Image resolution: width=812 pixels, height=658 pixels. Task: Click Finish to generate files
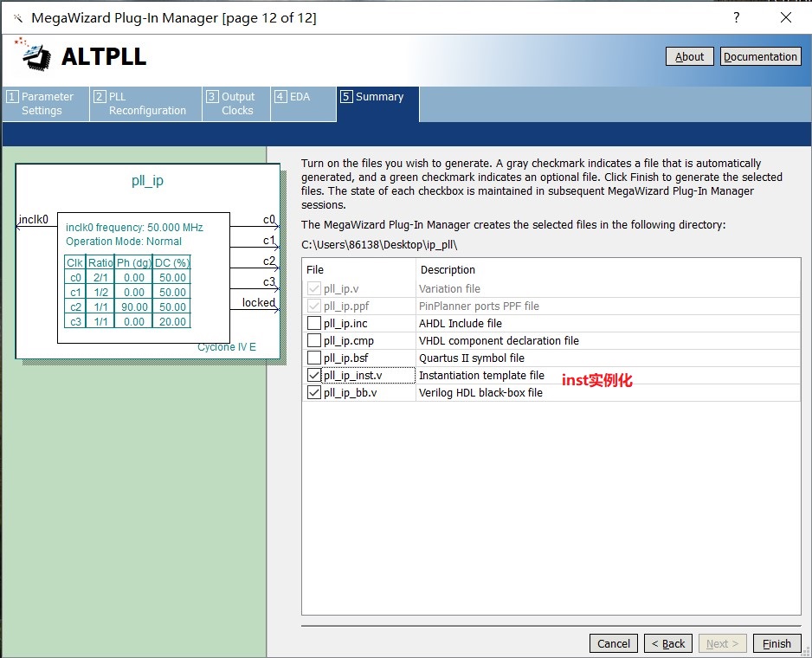point(777,643)
